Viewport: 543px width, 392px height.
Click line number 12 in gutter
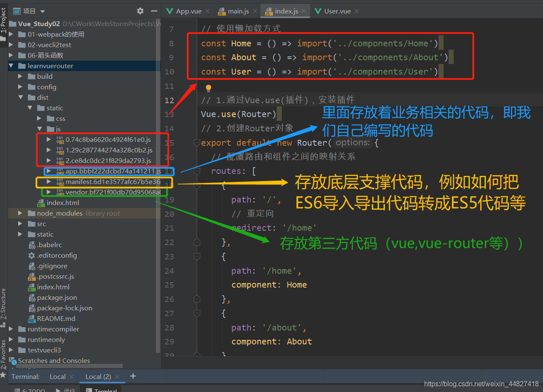(169, 100)
